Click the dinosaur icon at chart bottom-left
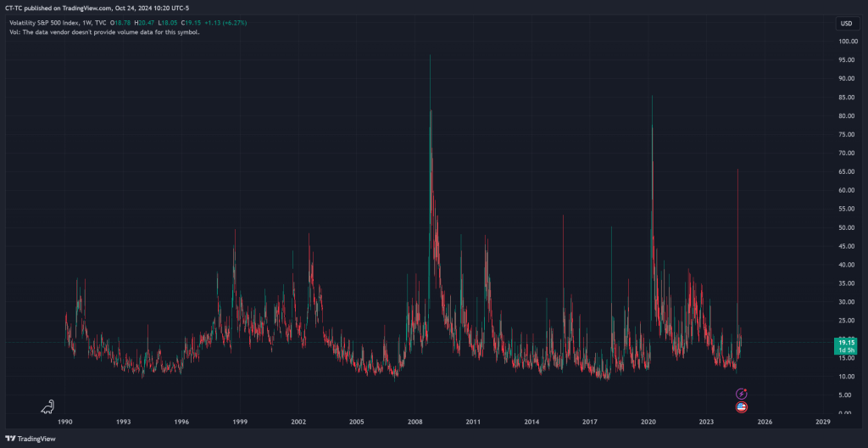Image resolution: width=868 pixels, height=448 pixels. (48, 407)
